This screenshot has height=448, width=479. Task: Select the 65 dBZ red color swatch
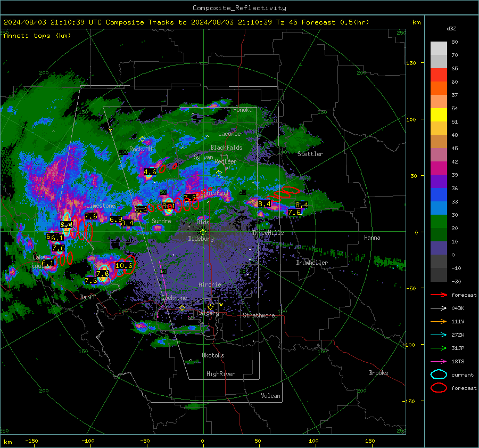pos(439,75)
